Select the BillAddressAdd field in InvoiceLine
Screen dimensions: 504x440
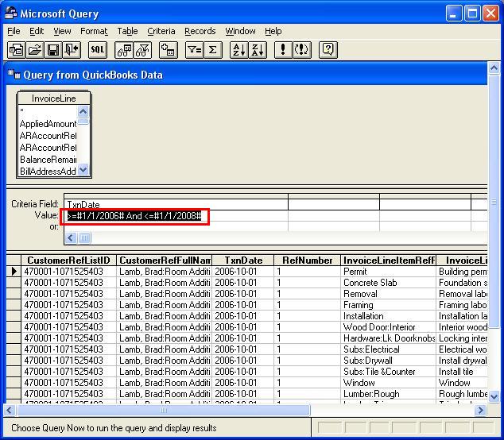pos(48,172)
